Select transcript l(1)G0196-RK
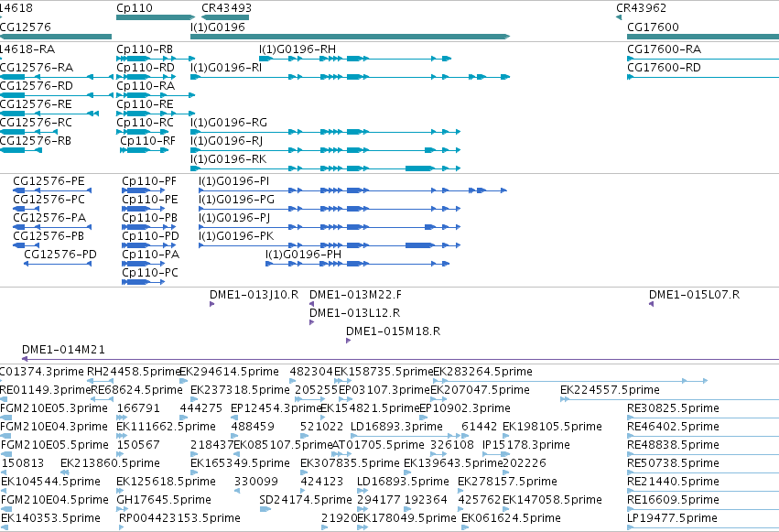 click(325, 168)
